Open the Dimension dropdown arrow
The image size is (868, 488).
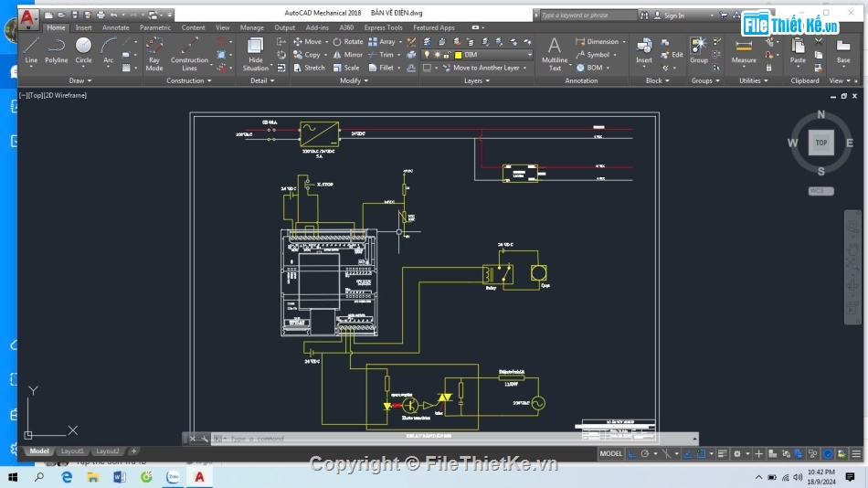point(624,41)
